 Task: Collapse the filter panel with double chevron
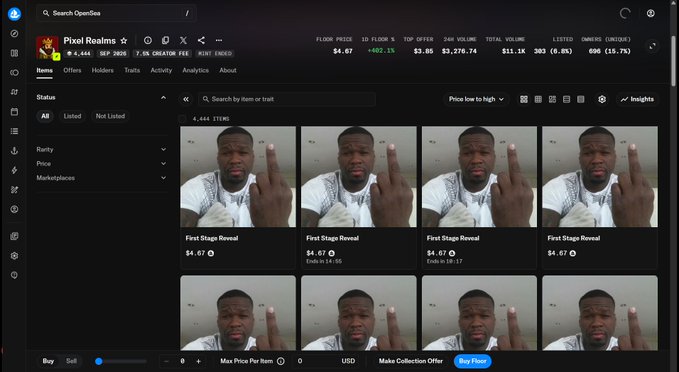[186, 99]
